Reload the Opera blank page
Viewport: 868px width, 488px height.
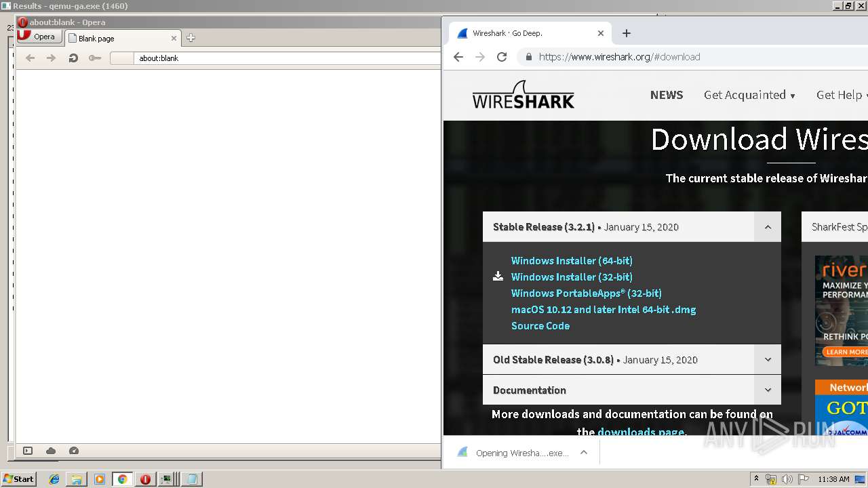(73, 58)
